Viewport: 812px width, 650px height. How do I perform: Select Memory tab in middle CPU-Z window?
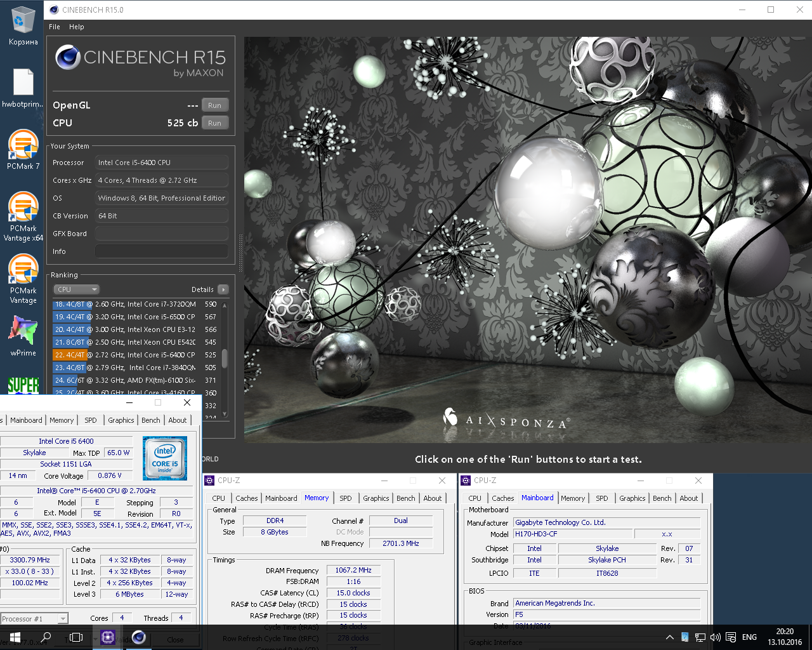tap(317, 498)
